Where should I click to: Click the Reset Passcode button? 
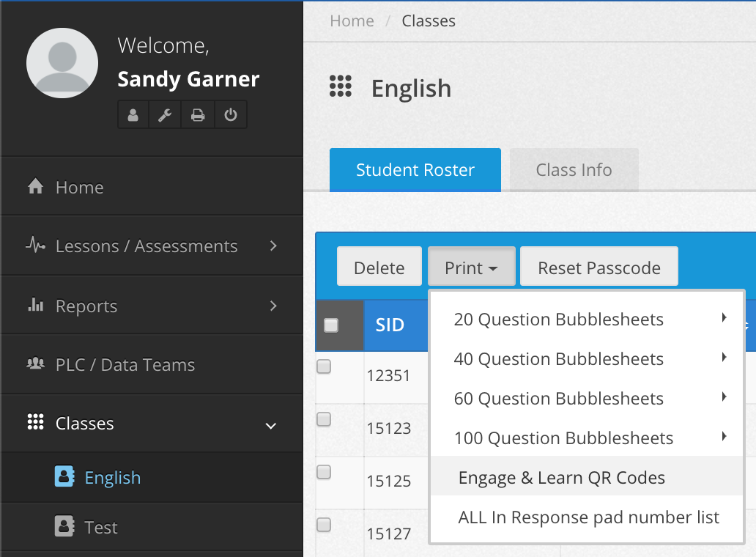click(x=598, y=268)
